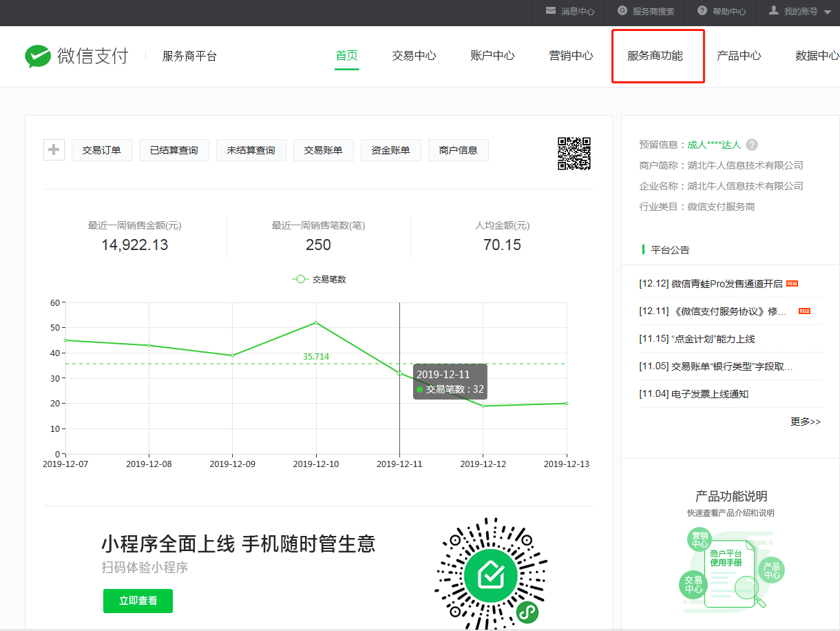Open the 帮助中心 link
The image size is (840, 631).
pos(729,12)
